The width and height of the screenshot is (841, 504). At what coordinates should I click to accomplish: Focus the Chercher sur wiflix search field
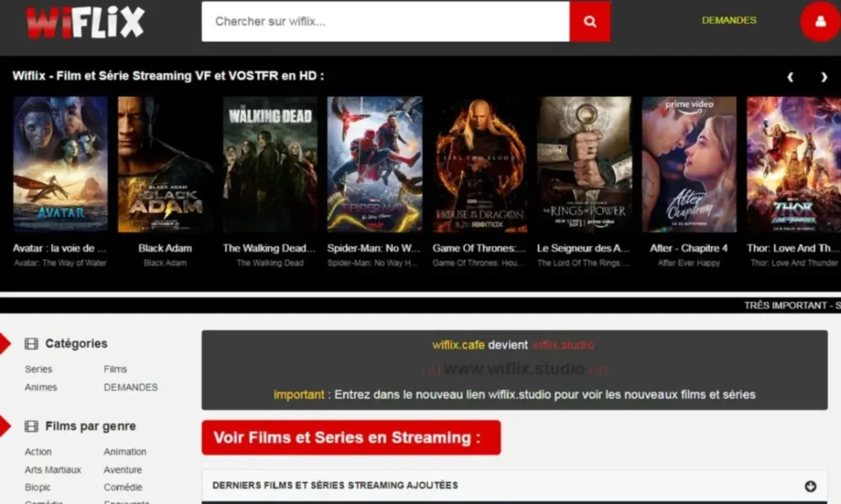tap(385, 21)
